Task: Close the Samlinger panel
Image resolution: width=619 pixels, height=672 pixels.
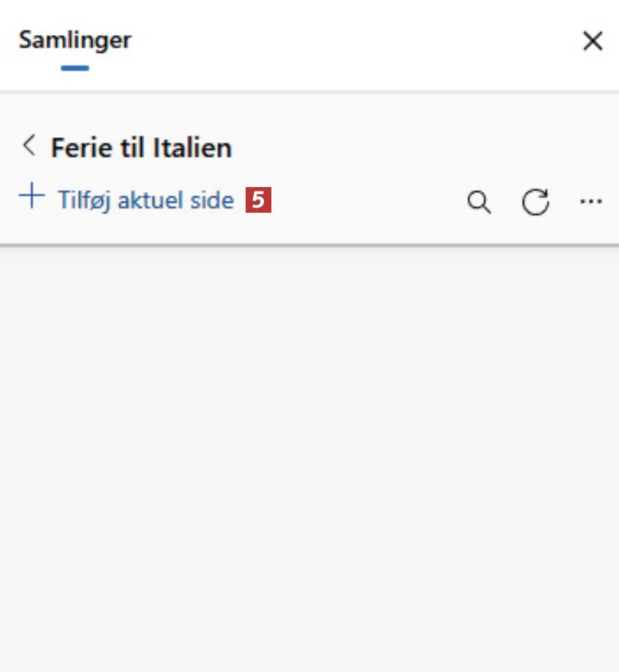Action: (x=593, y=41)
